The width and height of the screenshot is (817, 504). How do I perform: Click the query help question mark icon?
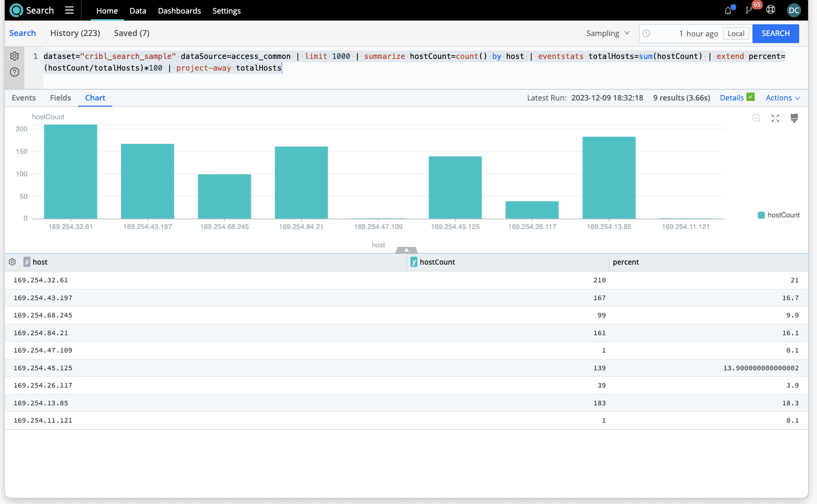point(15,72)
